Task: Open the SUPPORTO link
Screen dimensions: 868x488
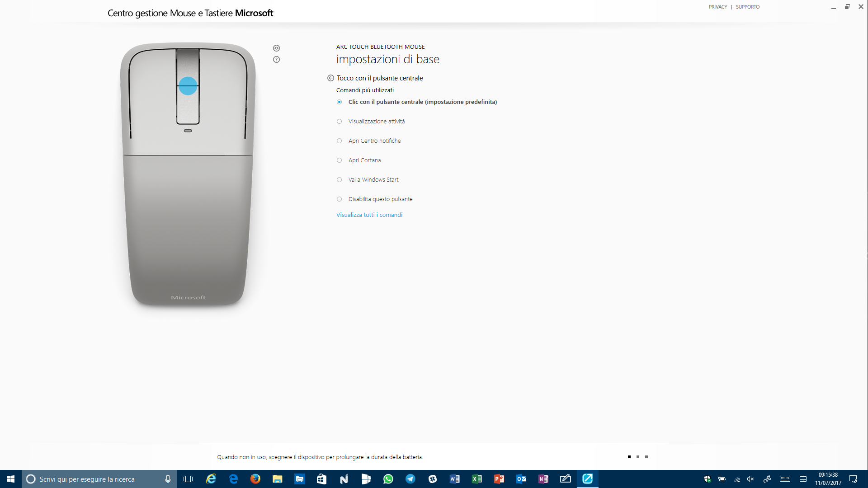Action: 748,7
